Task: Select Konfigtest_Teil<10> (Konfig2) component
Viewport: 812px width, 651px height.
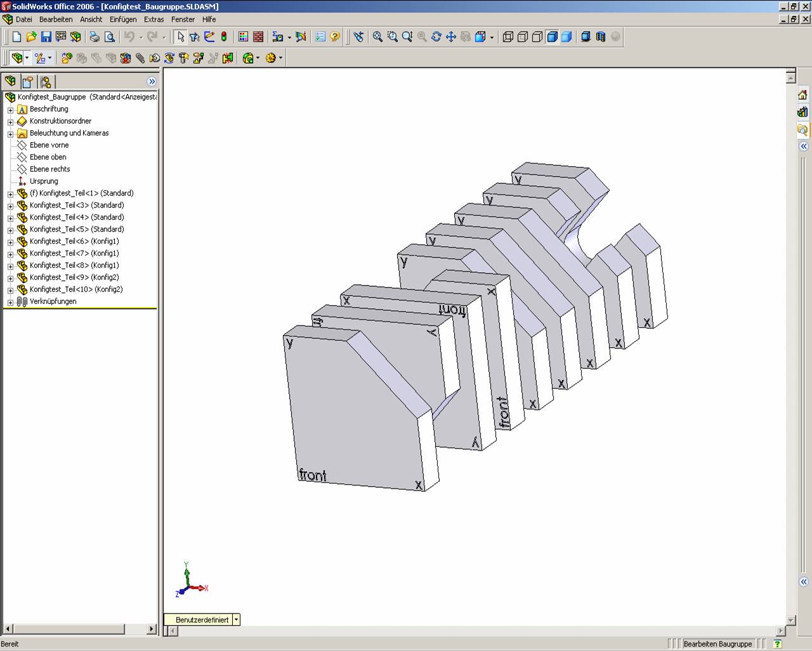Action: pos(75,289)
